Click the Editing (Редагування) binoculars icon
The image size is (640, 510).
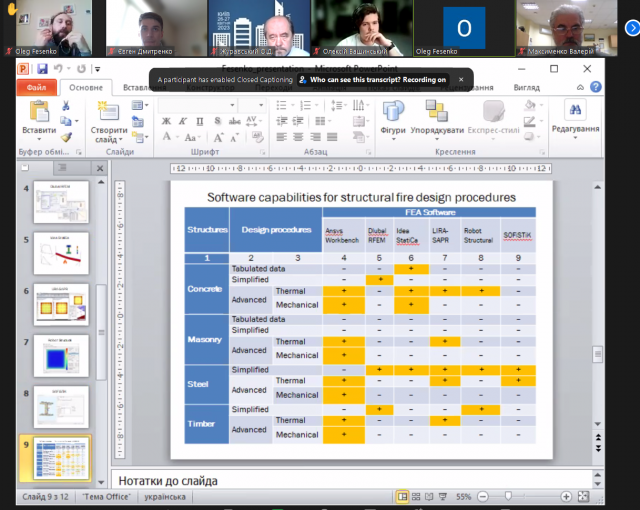575,110
